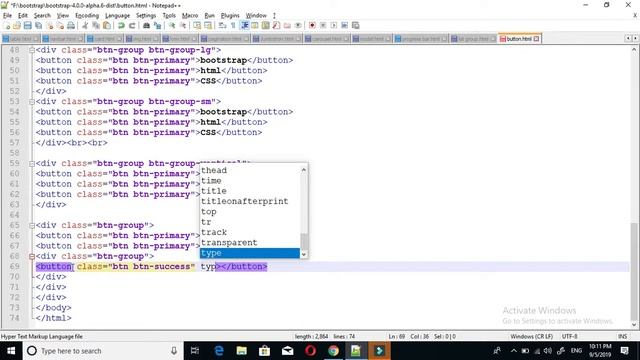Toggle INS insert mode in status bar
Viewport: 640px width, 360px height.
coord(622,336)
